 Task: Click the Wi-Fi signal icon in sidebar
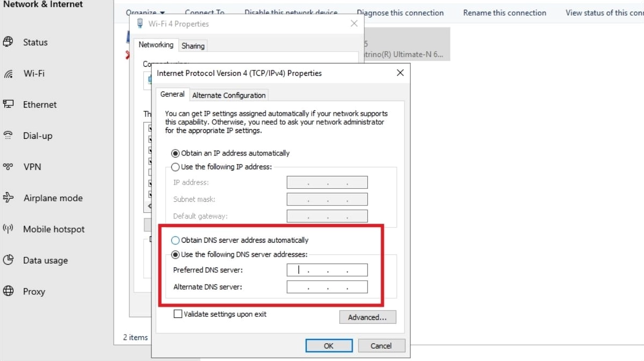[x=8, y=74]
